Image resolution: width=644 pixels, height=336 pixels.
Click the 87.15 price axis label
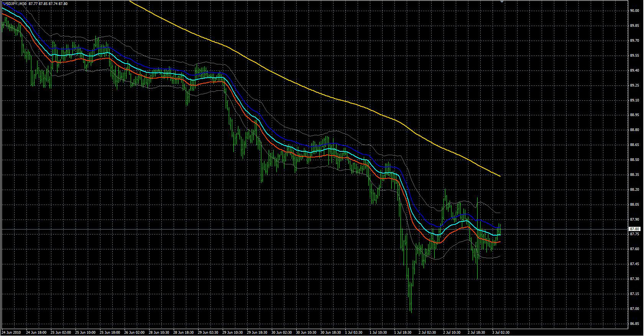click(x=634, y=294)
